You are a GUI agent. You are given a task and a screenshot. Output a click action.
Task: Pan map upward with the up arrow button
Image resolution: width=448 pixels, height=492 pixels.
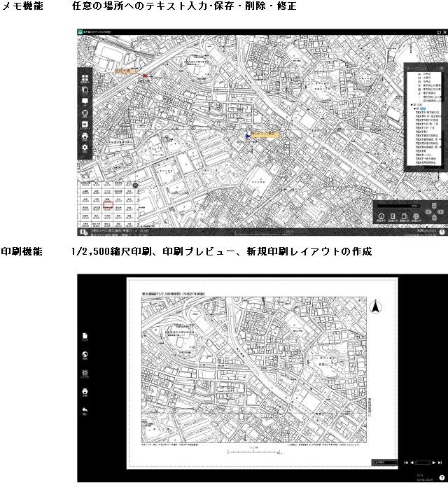434,206
